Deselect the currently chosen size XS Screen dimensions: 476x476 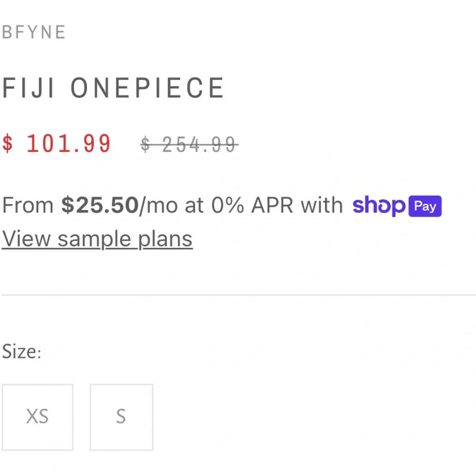38,416
